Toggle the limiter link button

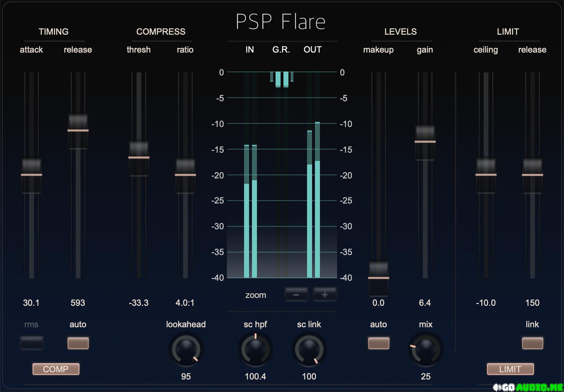(x=533, y=343)
